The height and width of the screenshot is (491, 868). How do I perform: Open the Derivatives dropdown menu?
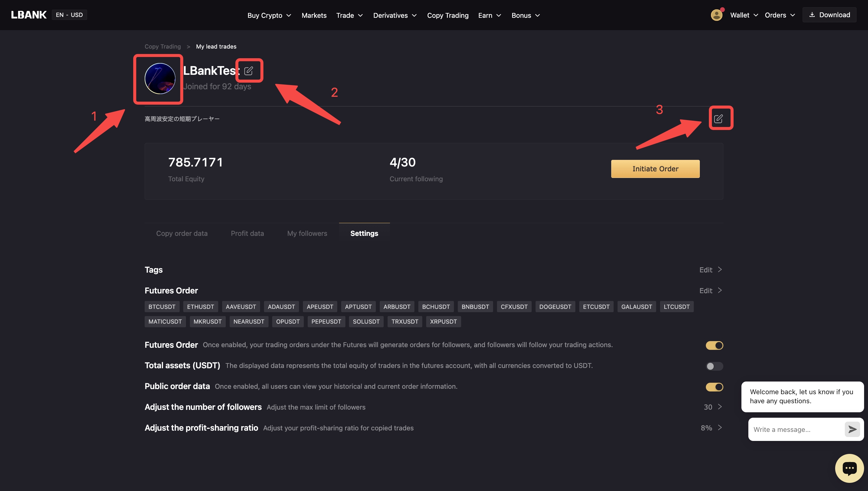pos(395,15)
